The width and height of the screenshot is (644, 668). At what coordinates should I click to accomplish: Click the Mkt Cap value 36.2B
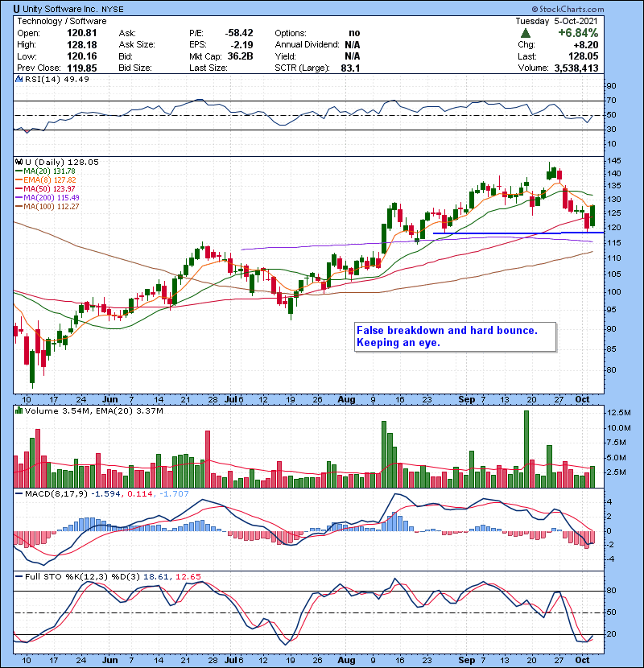[241, 56]
